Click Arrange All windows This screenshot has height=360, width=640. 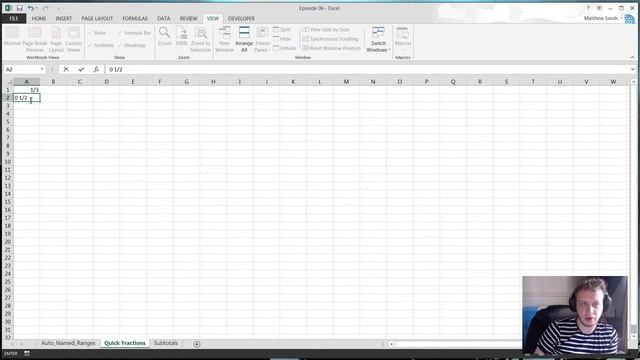click(244, 39)
